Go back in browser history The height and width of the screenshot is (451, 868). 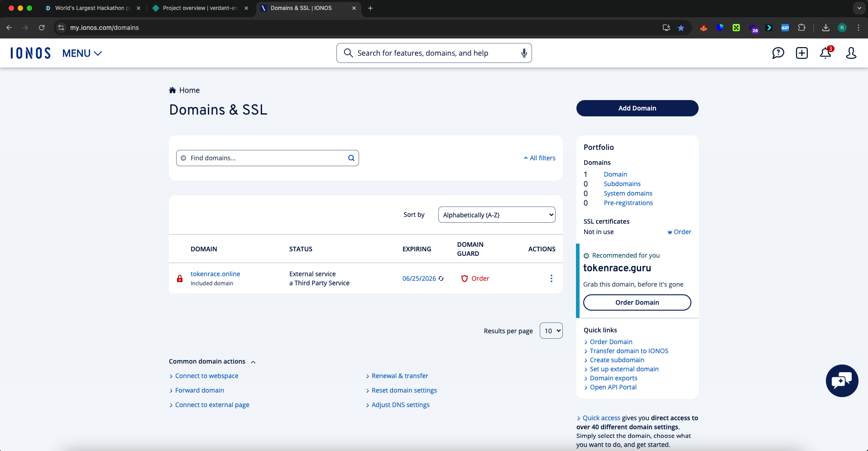tap(9, 28)
